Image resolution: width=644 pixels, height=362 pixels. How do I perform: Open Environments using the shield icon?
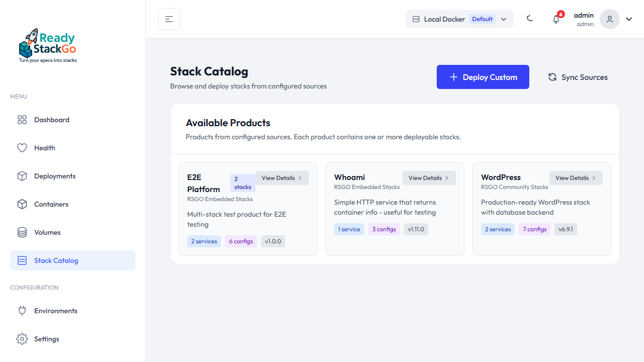tap(22, 311)
